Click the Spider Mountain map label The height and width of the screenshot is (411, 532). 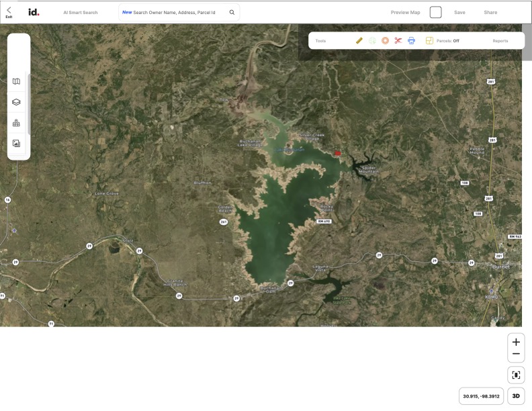369,169
